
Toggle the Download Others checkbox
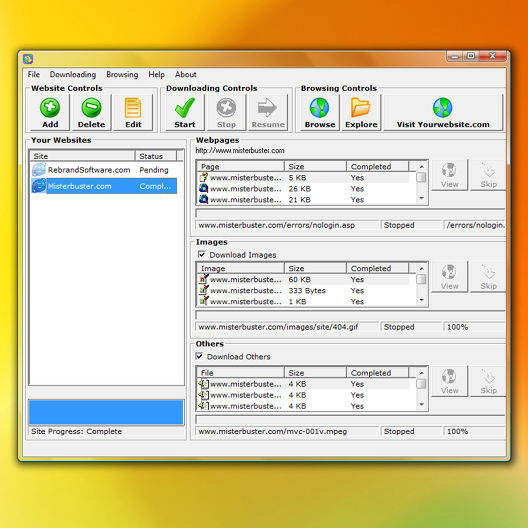click(199, 356)
